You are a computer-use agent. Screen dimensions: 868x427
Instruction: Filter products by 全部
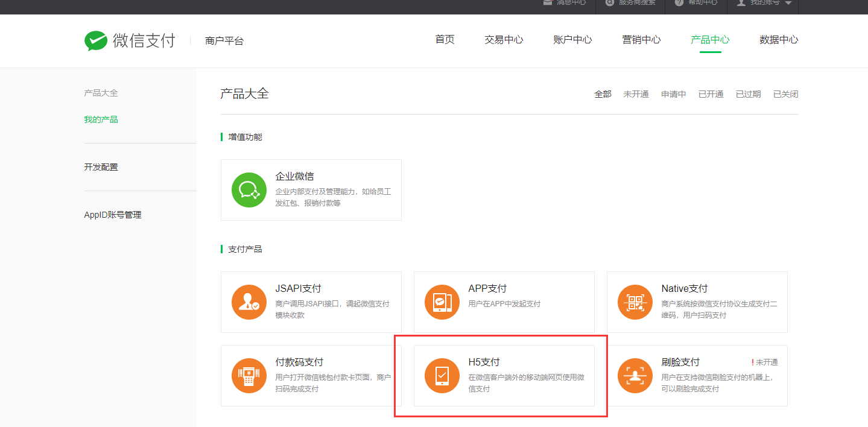[603, 94]
